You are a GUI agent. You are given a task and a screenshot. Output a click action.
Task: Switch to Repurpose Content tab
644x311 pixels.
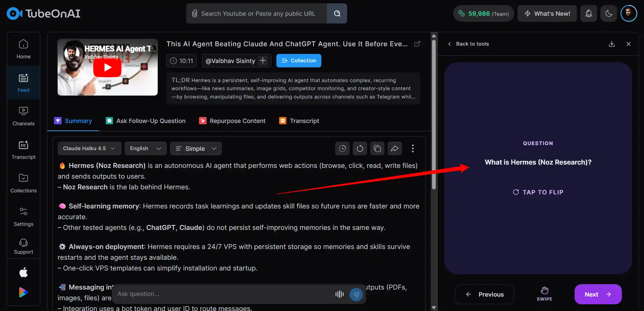(x=232, y=121)
